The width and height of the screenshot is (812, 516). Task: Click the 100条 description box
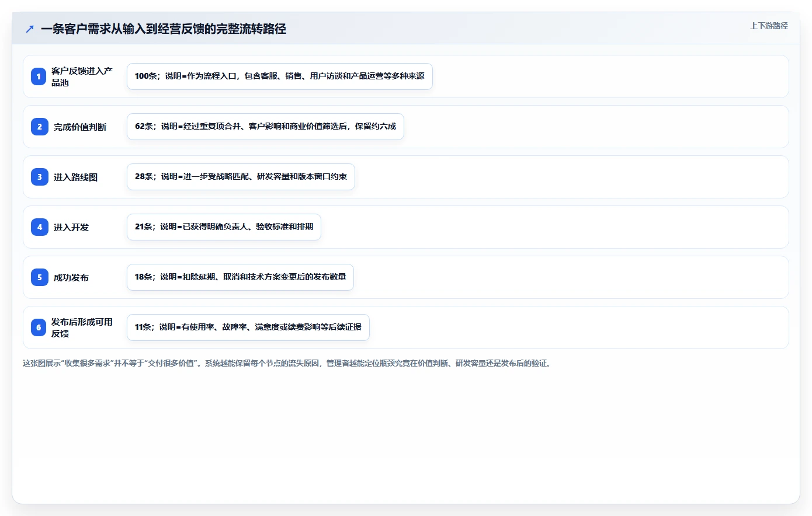click(x=280, y=76)
